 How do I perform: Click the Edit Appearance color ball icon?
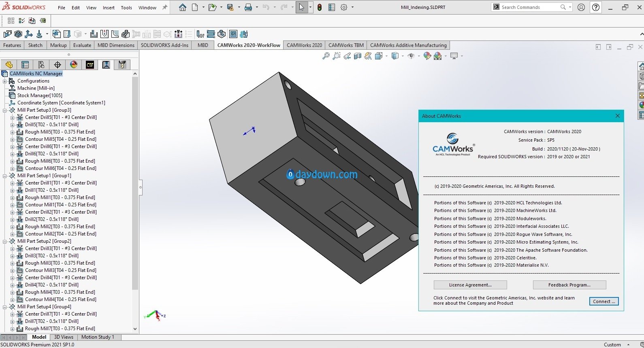[427, 56]
